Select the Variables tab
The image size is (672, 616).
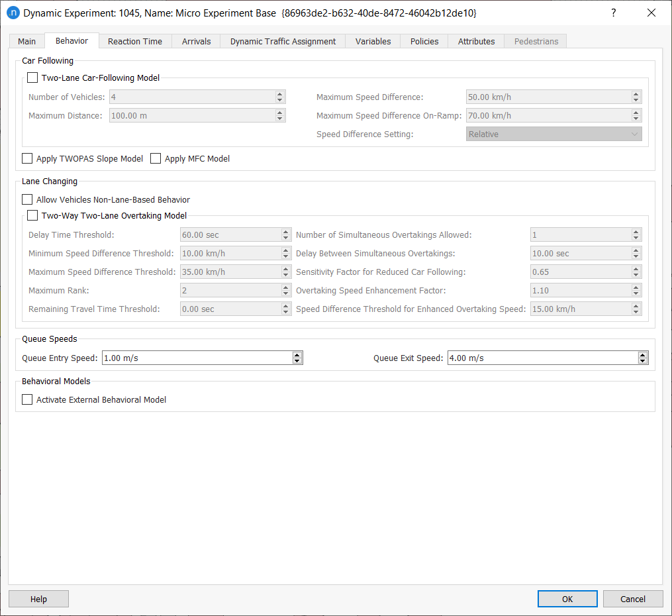point(373,41)
